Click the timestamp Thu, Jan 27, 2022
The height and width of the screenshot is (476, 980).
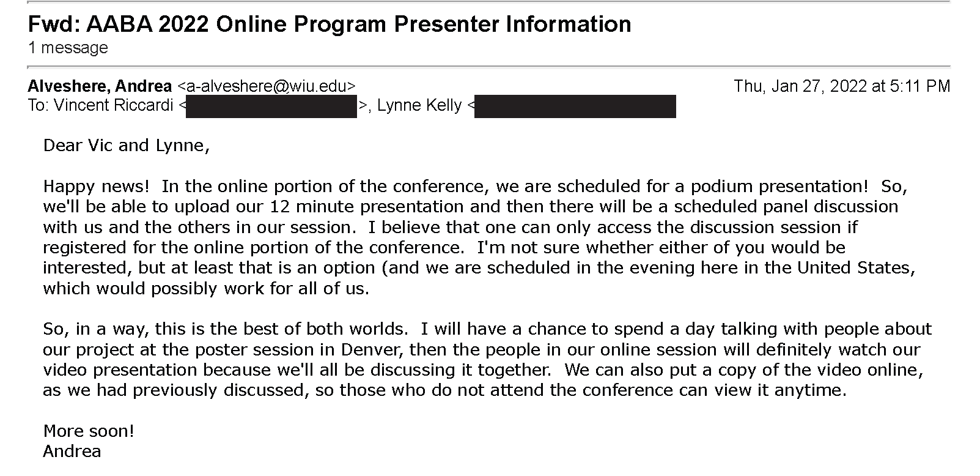842,86
